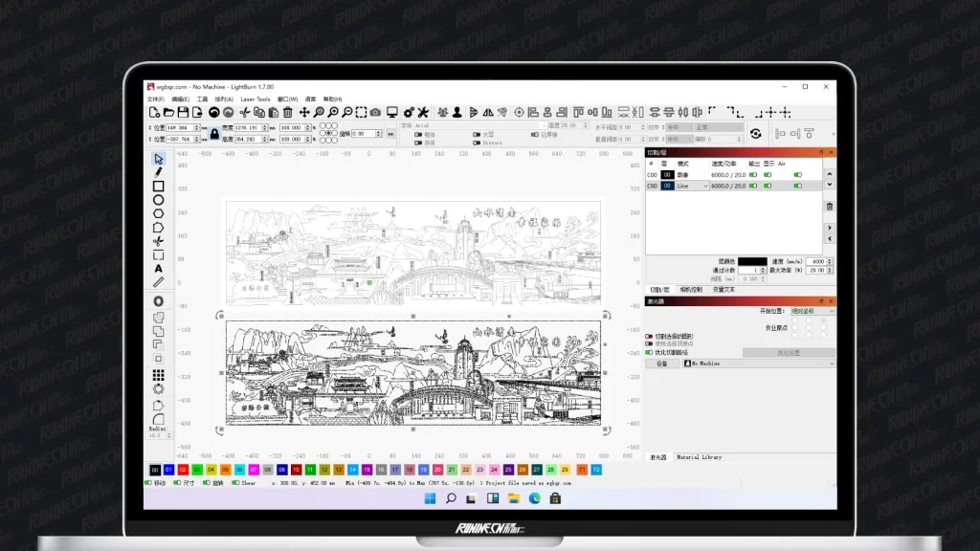
Task: Switch to the Material Library tab
Action: 700,457
